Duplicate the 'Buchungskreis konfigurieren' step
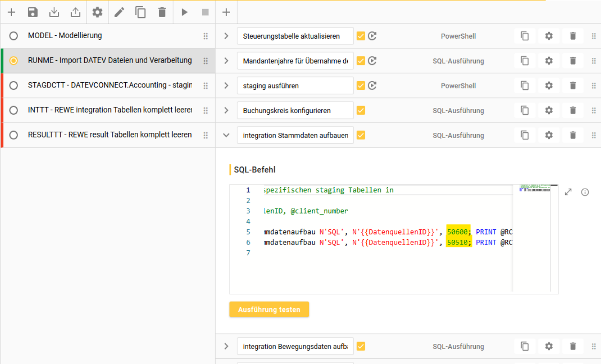This screenshot has height=364, width=601. click(525, 110)
